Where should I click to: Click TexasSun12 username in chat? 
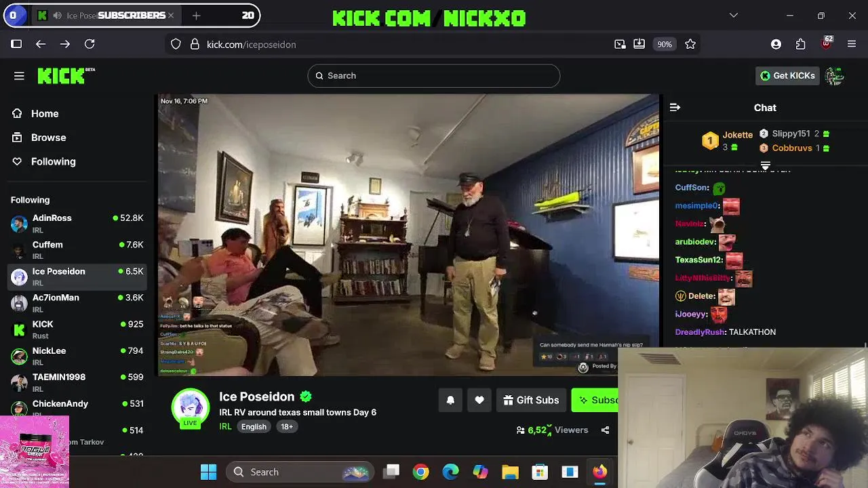[698, 260]
